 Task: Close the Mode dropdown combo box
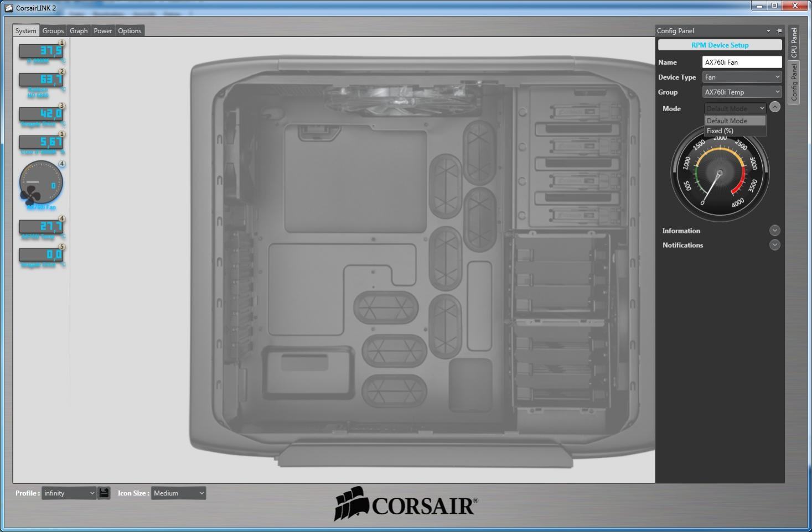click(735, 108)
